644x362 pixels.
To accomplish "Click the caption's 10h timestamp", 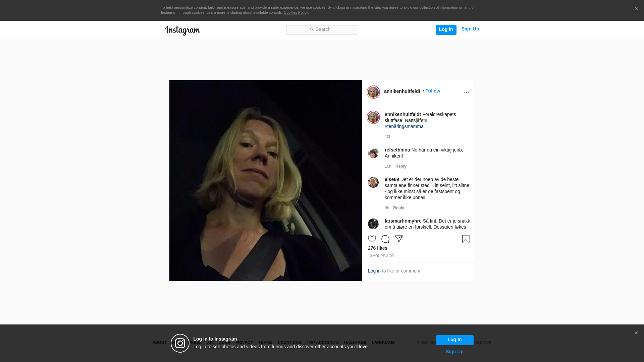I will click(388, 137).
